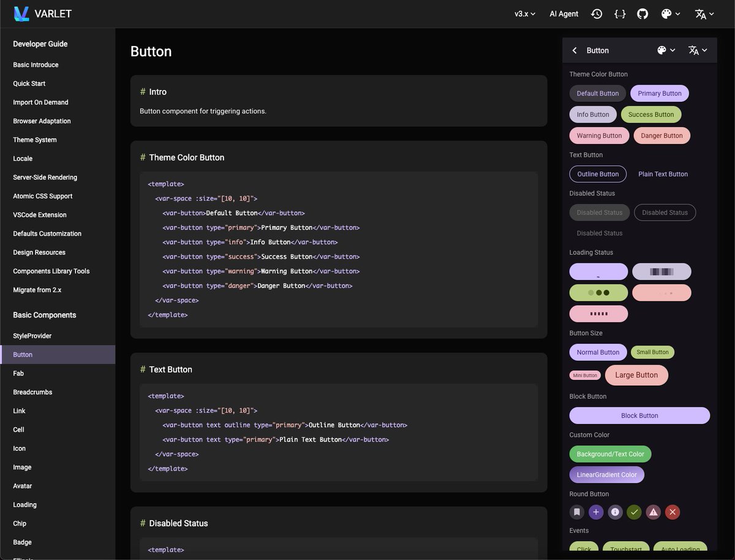Click the Info Button
The image size is (735, 560).
pyautogui.click(x=593, y=115)
